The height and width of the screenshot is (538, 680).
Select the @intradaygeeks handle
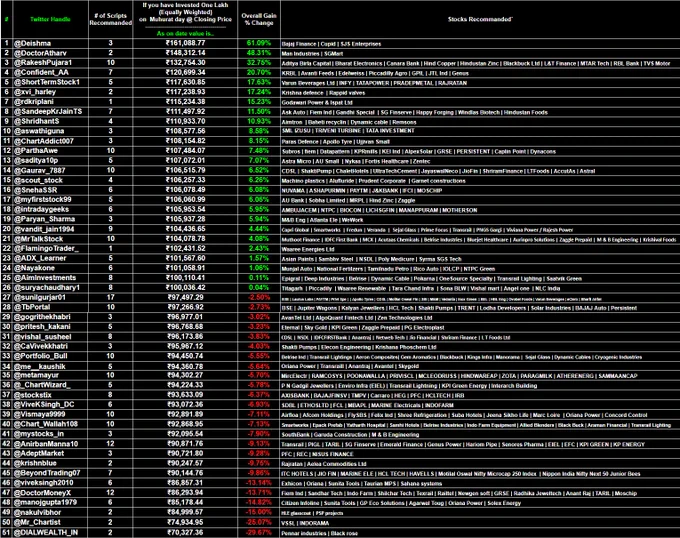50,209
